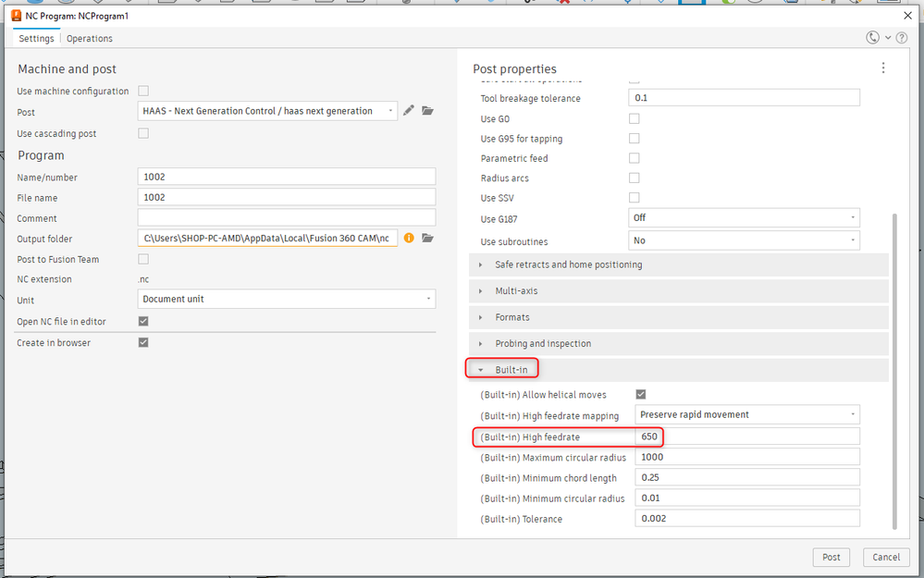Click Tool breakage tolerance field

point(744,98)
